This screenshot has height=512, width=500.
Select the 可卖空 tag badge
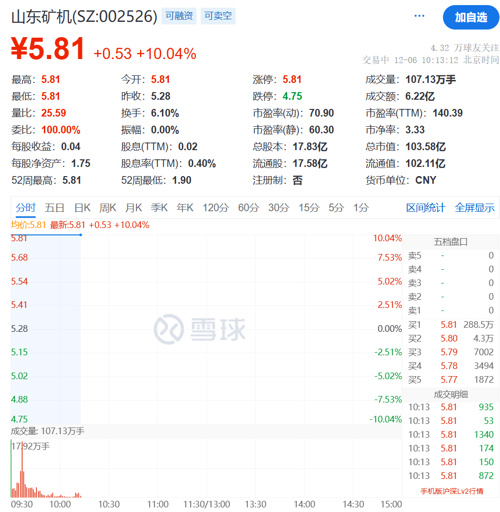(x=218, y=16)
